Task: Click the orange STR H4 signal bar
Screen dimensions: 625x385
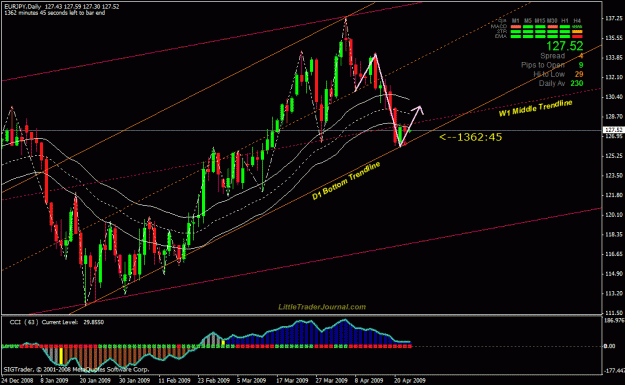Action: point(577,31)
